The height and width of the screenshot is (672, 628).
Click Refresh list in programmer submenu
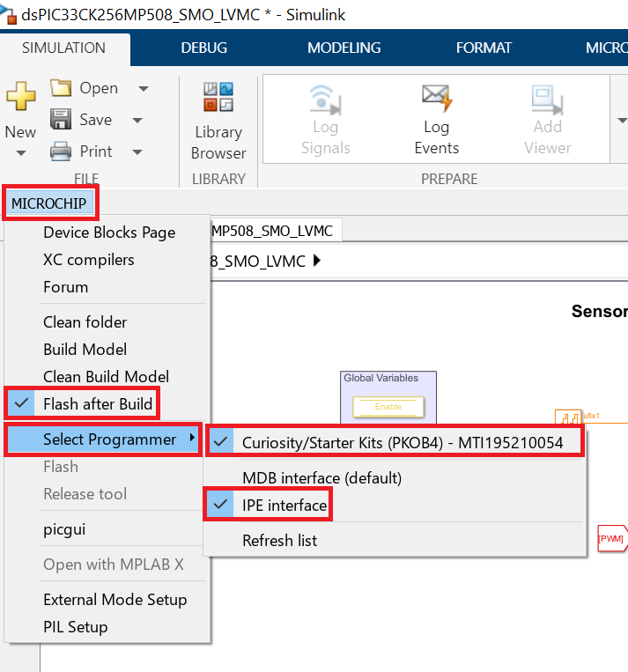[x=279, y=541]
